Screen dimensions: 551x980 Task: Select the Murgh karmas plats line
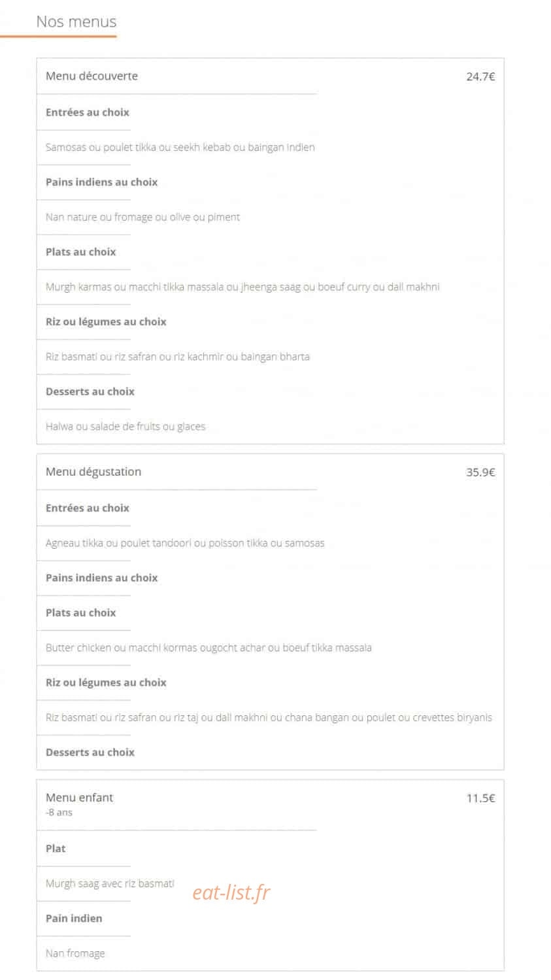(242, 287)
